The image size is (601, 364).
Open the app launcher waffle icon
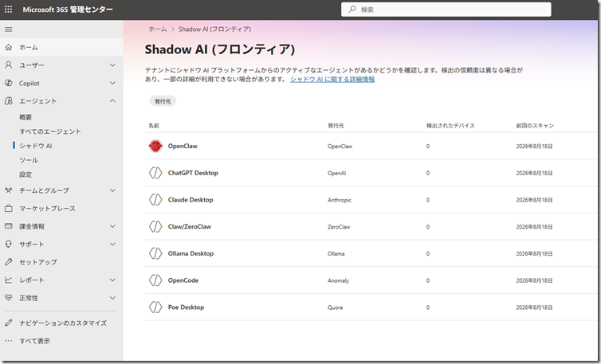8,10
